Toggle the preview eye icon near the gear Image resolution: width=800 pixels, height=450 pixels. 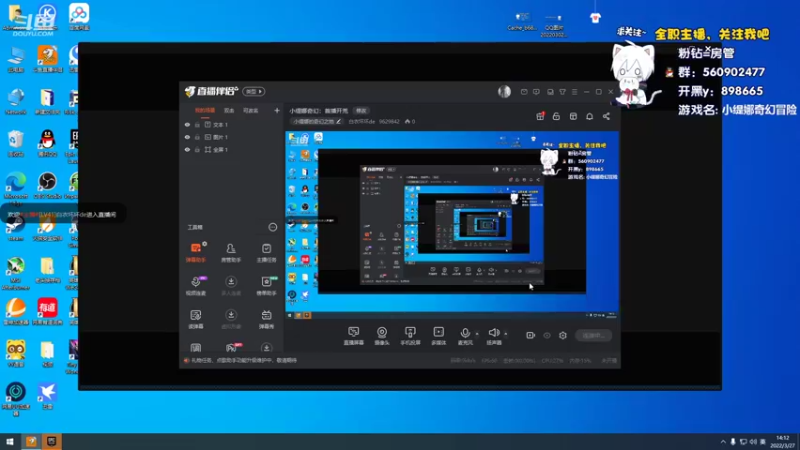point(547,335)
